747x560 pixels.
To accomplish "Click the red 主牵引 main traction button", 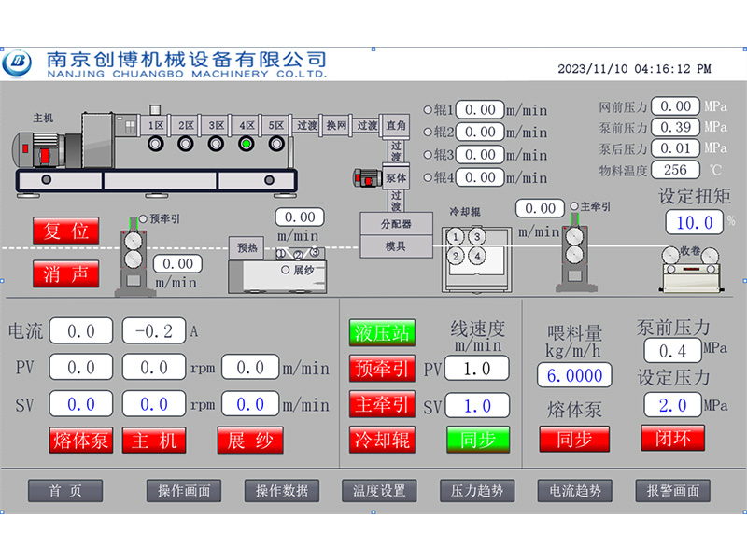I will [382, 404].
